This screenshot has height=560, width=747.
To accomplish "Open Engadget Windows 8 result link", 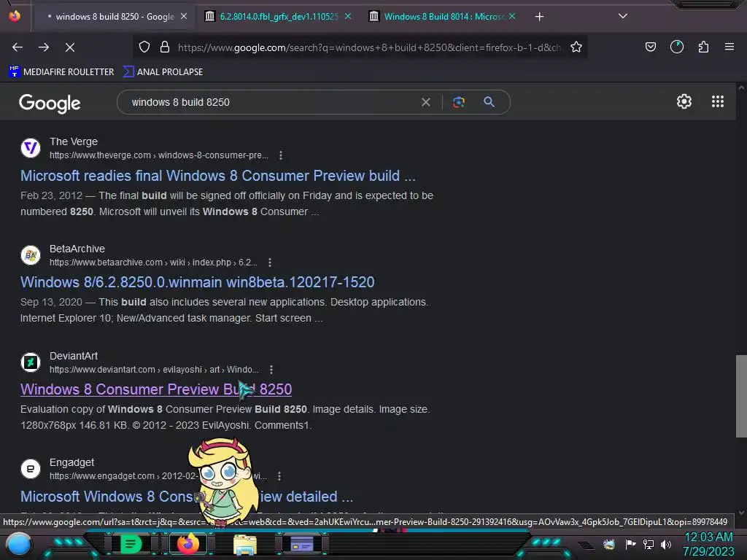I will point(187,496).
